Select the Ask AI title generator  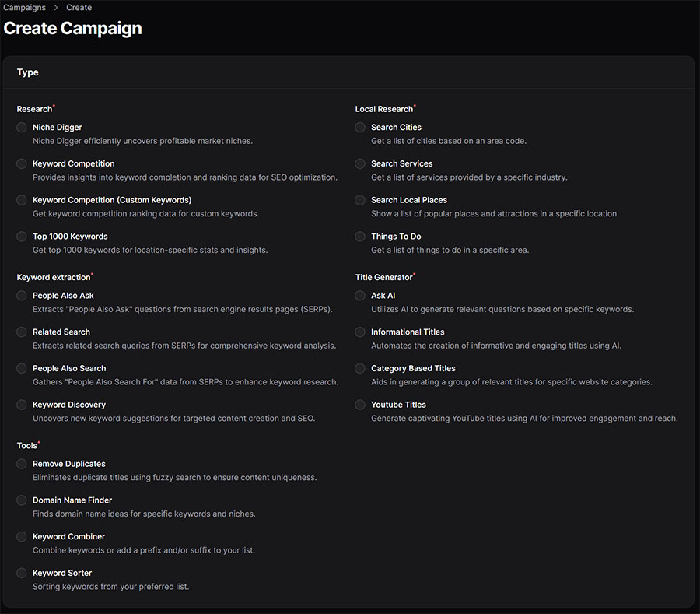tap(359, 296)
